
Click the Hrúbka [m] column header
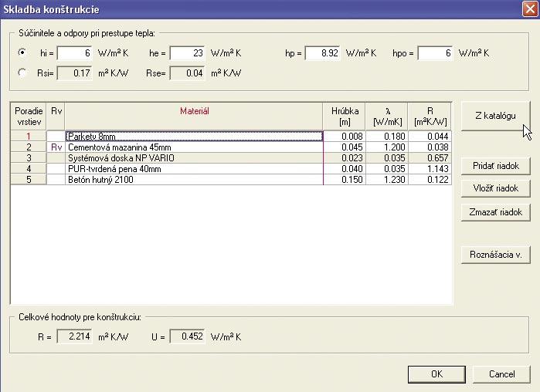coord(345,117)
